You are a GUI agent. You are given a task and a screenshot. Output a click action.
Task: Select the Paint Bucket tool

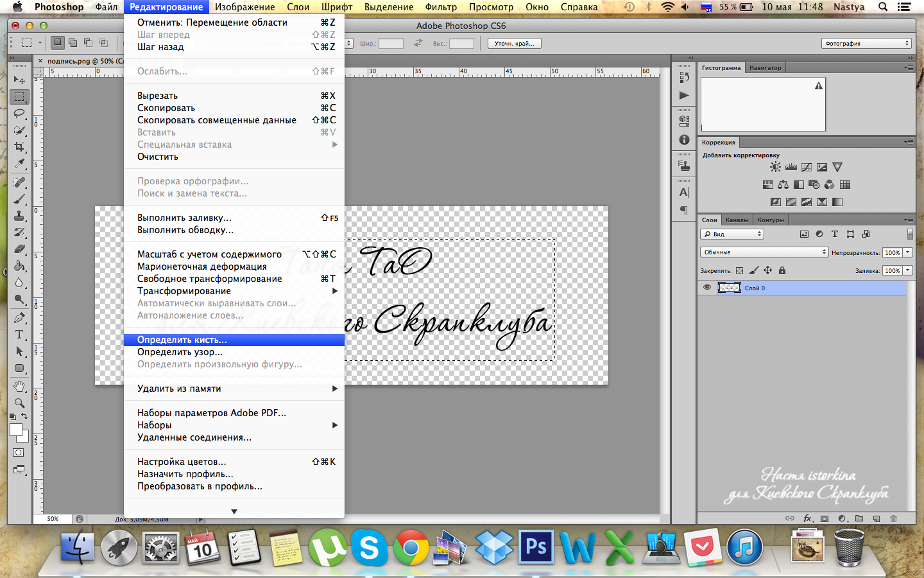19,266
